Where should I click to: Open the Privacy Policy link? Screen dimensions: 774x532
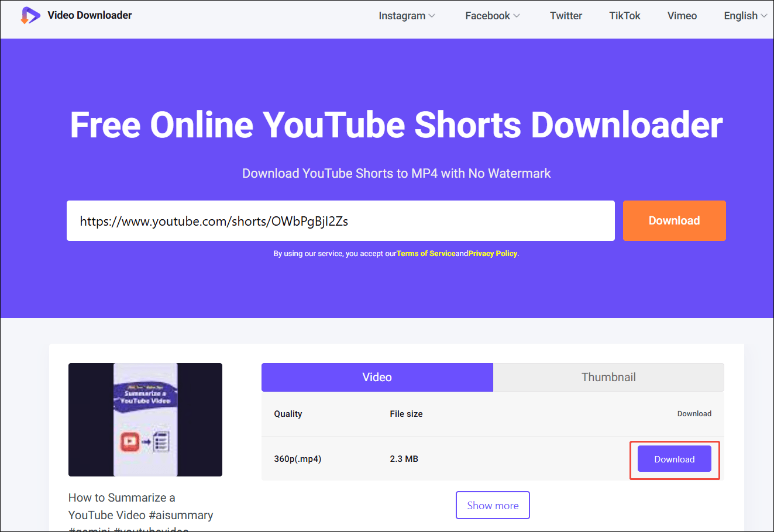(493, 254)
